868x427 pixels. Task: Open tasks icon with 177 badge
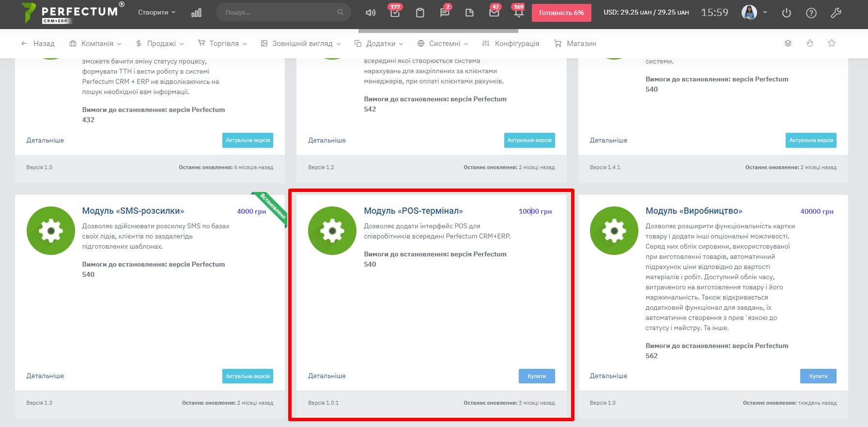point(395,13)
